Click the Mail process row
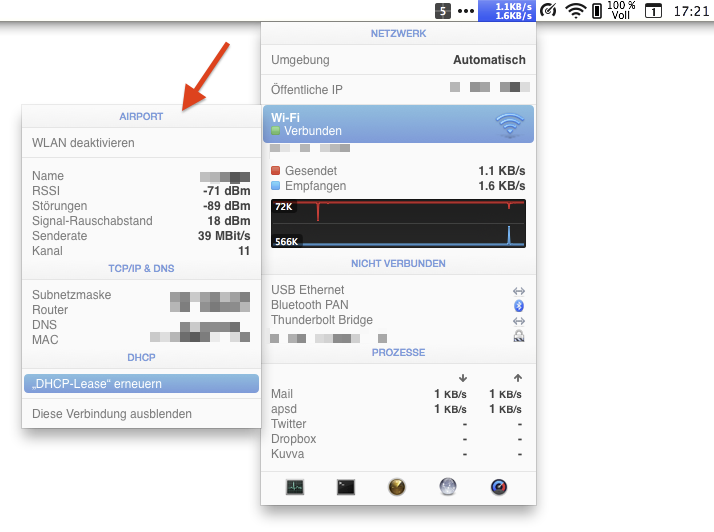Viewport: 714px width, 532px height. (x=398, y=394)
